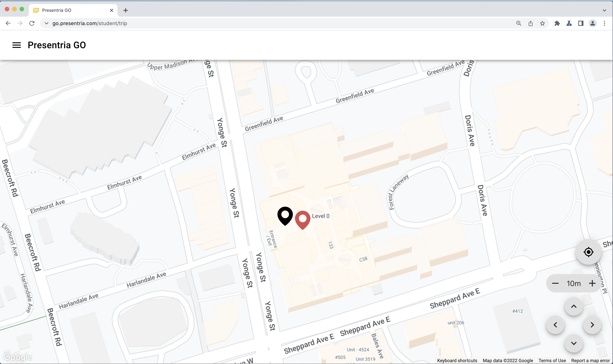Image resolution: width=613 pixels, height=364 pixels.
Task: Click the Presentria GO title
Action: [x=57, y=45]
